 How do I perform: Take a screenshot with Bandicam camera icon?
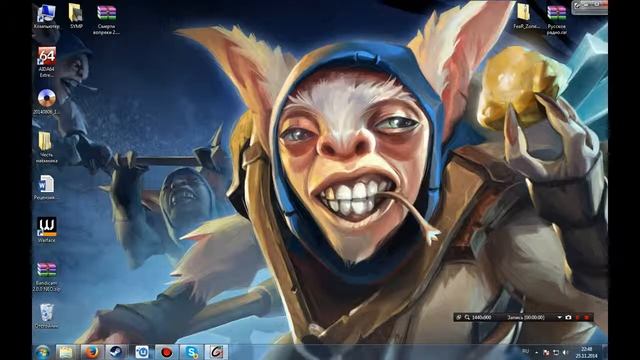[x=568, y=317]
